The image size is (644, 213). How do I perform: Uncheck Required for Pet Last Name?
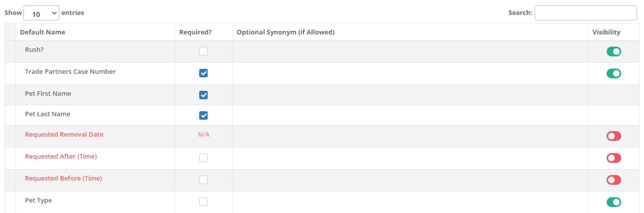coord(203,116)
